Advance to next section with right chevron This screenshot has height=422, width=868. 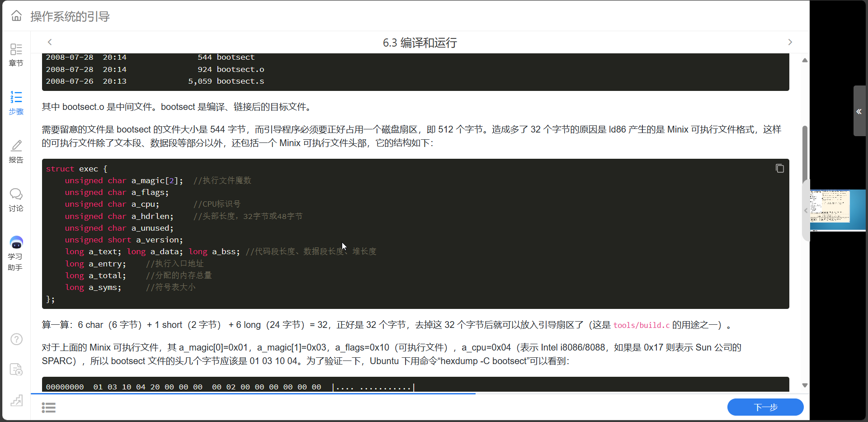pos(790,42)
